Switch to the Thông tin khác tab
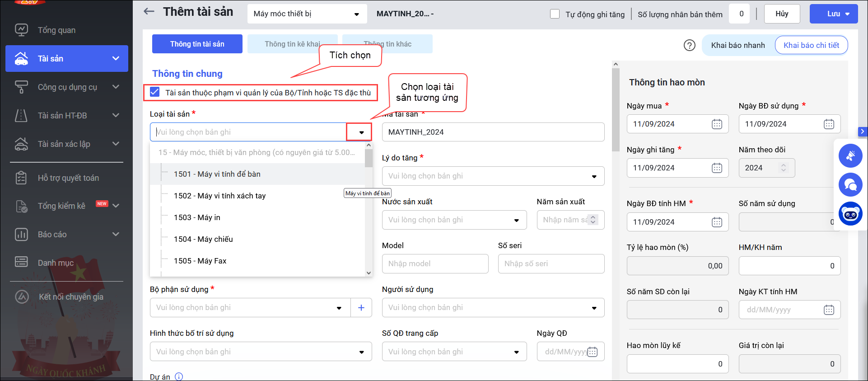Screen dimensions: 868x381 click(387, 44)
